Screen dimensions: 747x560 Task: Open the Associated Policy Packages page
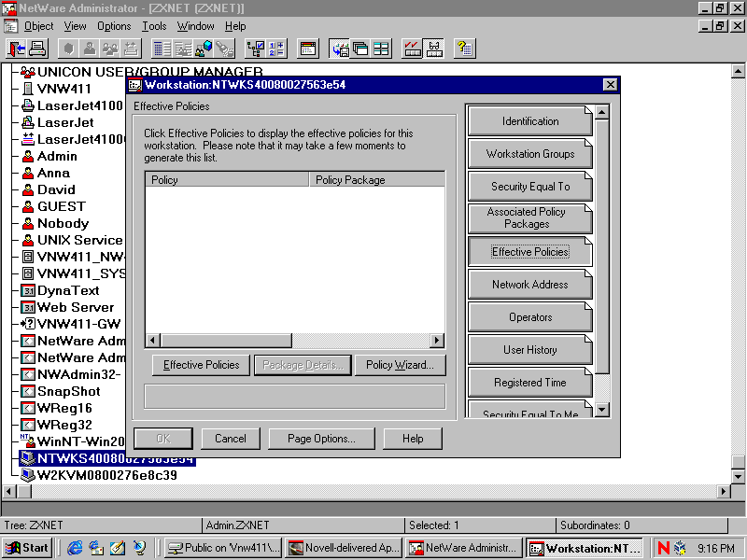click(x=530, y=218)
